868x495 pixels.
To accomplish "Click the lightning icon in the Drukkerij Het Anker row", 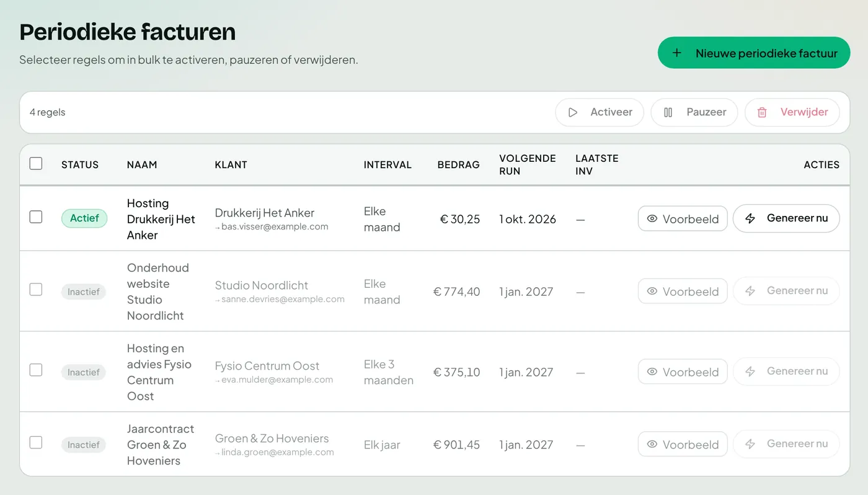I will coord(750,218).
